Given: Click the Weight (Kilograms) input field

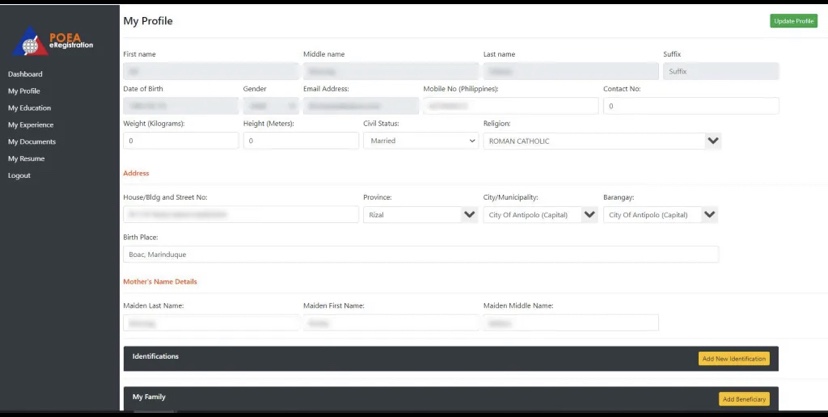Looking at the screenshot, I should 180,141.
